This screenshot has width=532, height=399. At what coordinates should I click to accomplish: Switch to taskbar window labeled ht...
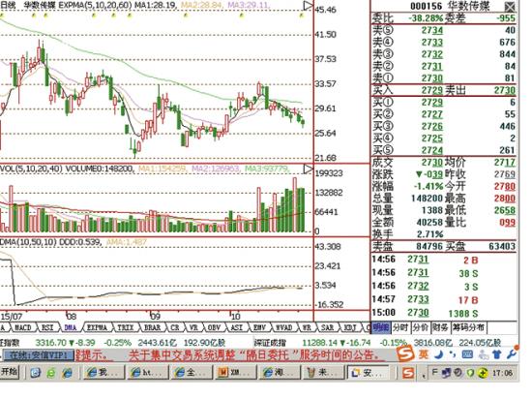147,373
